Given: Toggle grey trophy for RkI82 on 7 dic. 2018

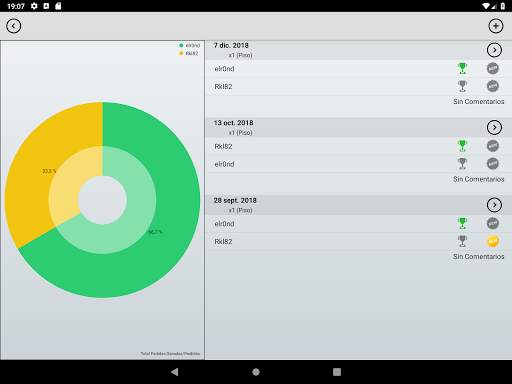Looking at the screenshot, I should (x=462, y=86).
